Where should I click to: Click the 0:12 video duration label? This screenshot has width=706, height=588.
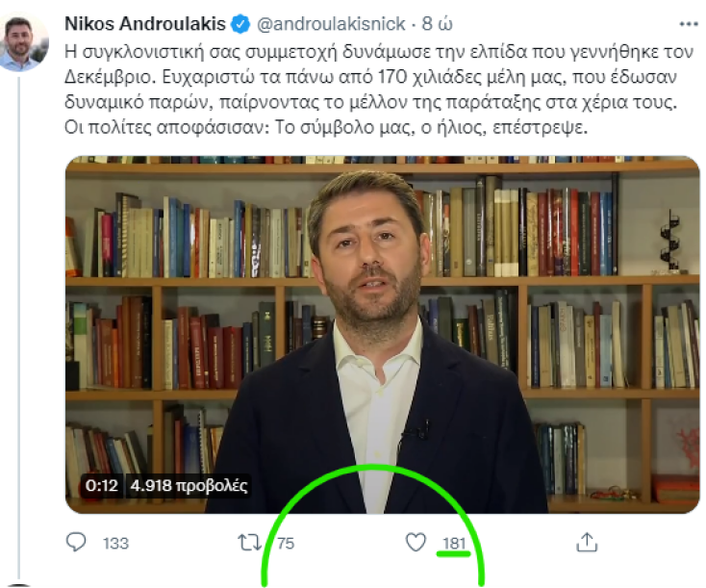click(x=102, y=486)
